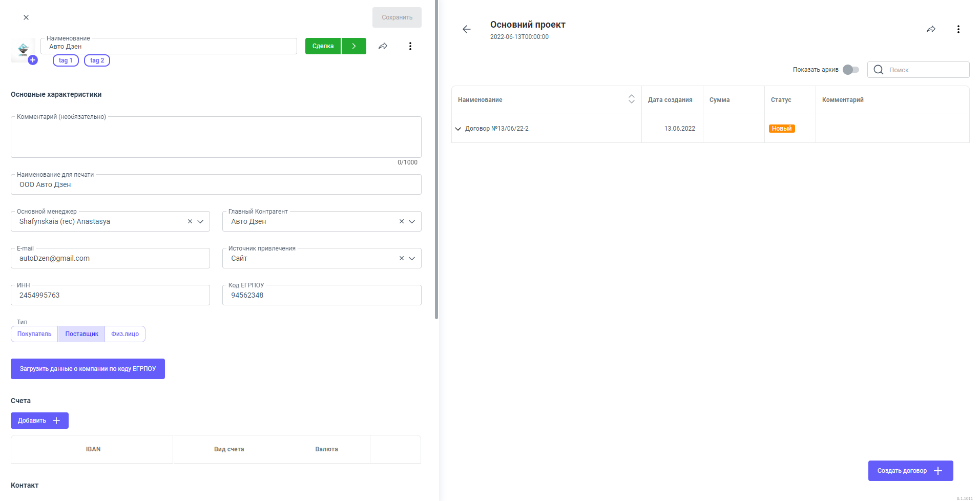Sort table by Наименование column
The image size is (980, 501).
(631, 99)
